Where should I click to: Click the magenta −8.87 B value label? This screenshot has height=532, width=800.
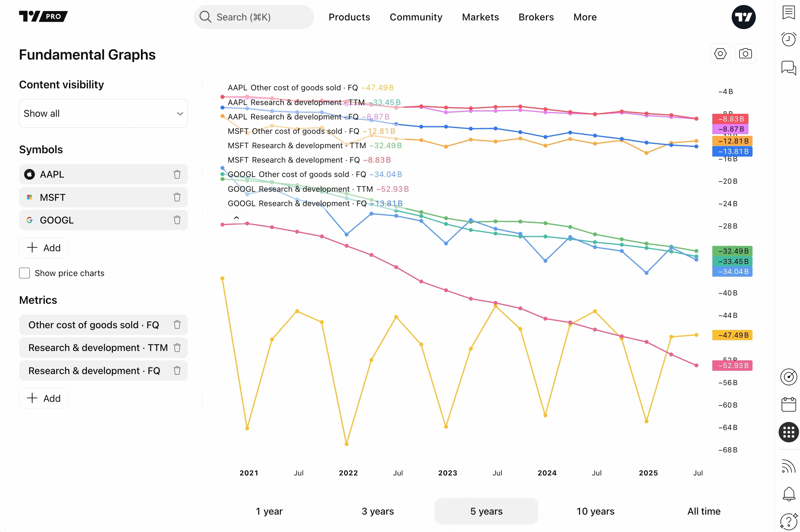click(x=730, y=129)
